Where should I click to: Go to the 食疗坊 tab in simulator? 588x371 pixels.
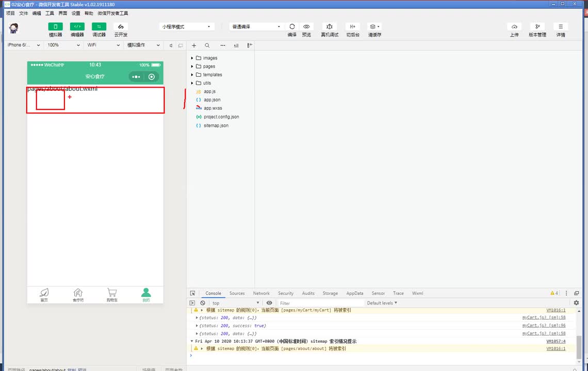78,295
